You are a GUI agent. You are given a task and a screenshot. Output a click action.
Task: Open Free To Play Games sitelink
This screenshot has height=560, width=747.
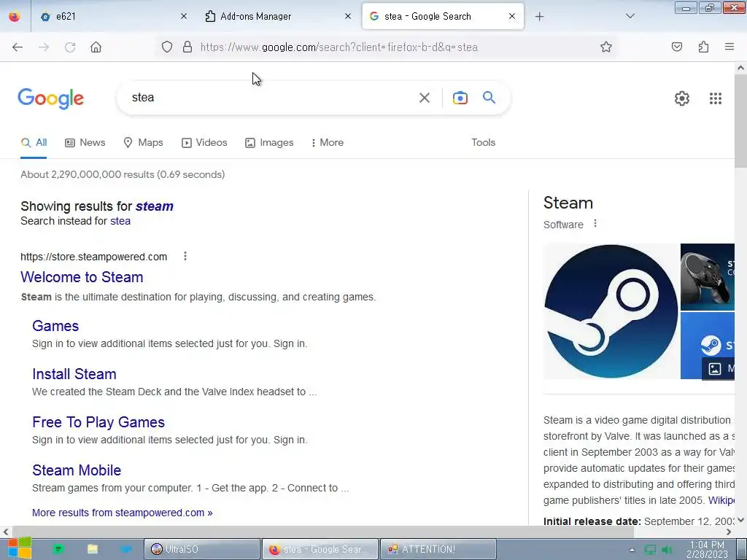98,422
